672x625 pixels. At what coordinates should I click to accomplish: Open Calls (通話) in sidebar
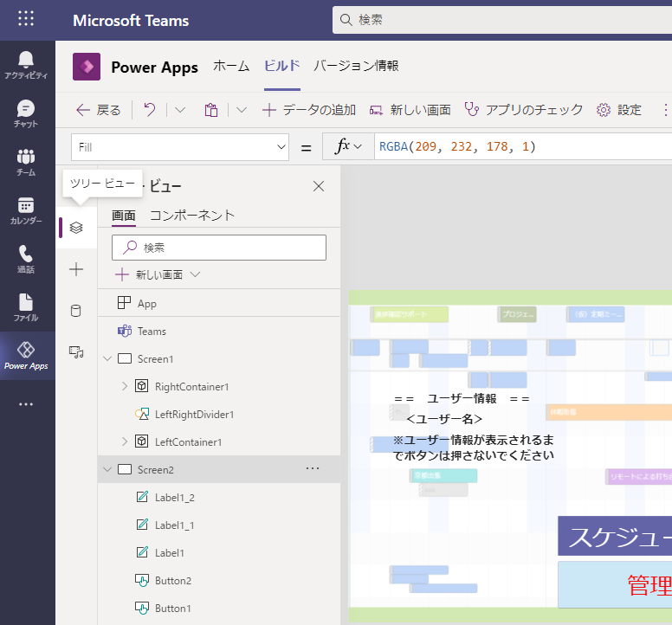click(x=26, y=259)
